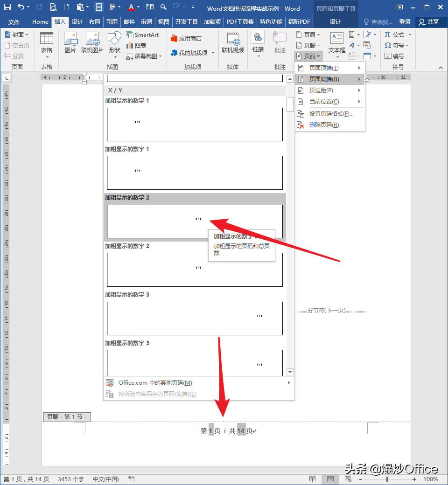Switch to the 引用 ribbon tab

click(112, 22)
